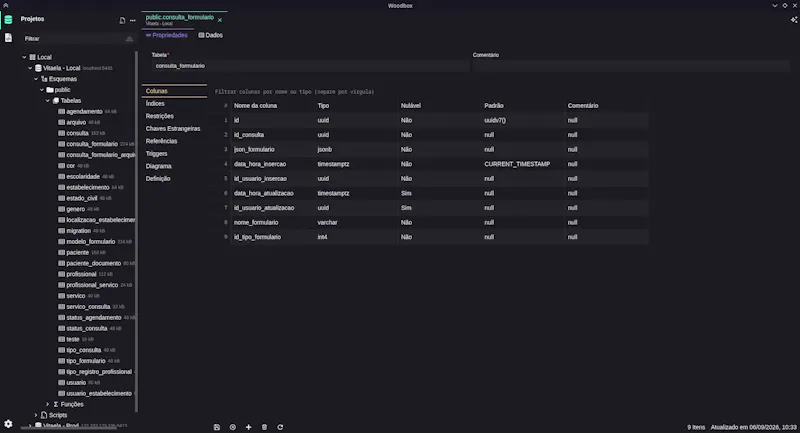Open the Índices section
The height and width of the screenshot is (433, 800).
click(x=174, y=104)
